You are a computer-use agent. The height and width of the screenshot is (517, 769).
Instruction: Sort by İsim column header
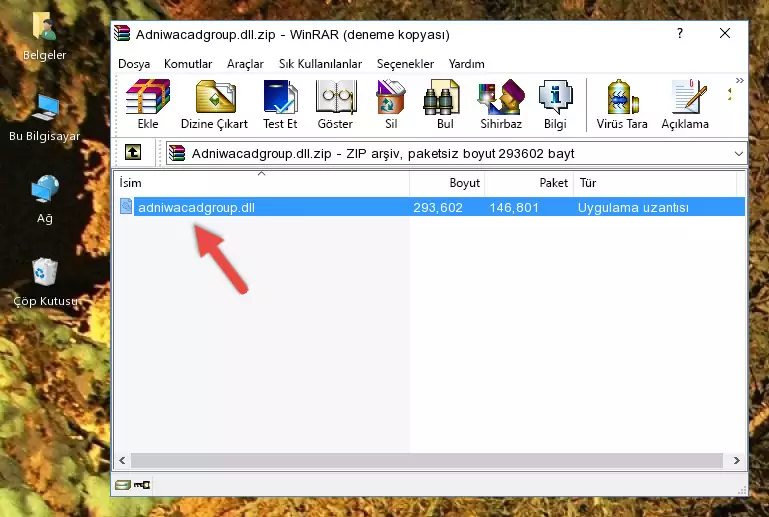tap(262, 183)
